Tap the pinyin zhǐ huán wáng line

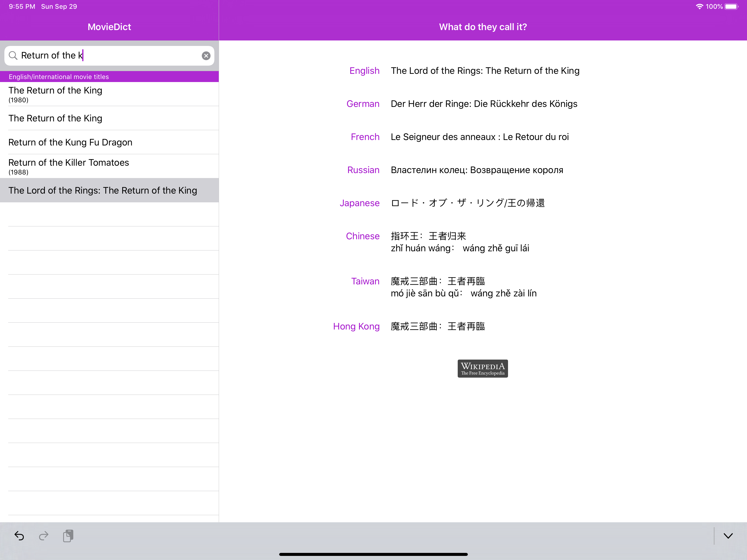coord(460,248)
